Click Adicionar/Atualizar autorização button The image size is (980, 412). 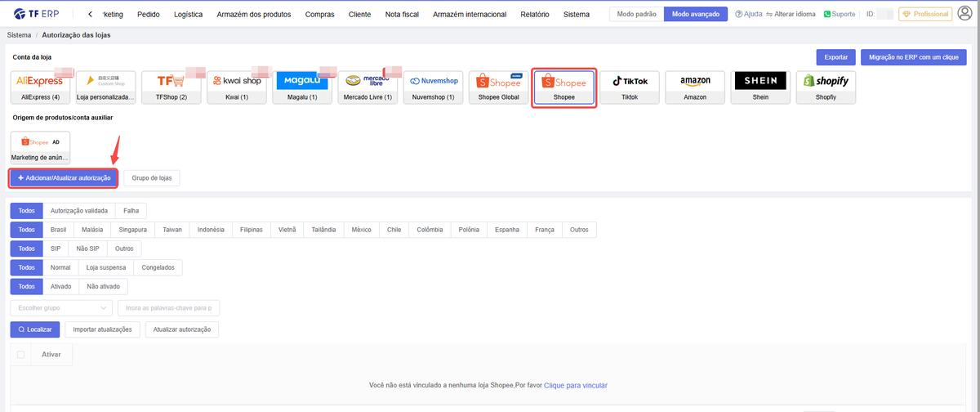click(x=64, y=177)
